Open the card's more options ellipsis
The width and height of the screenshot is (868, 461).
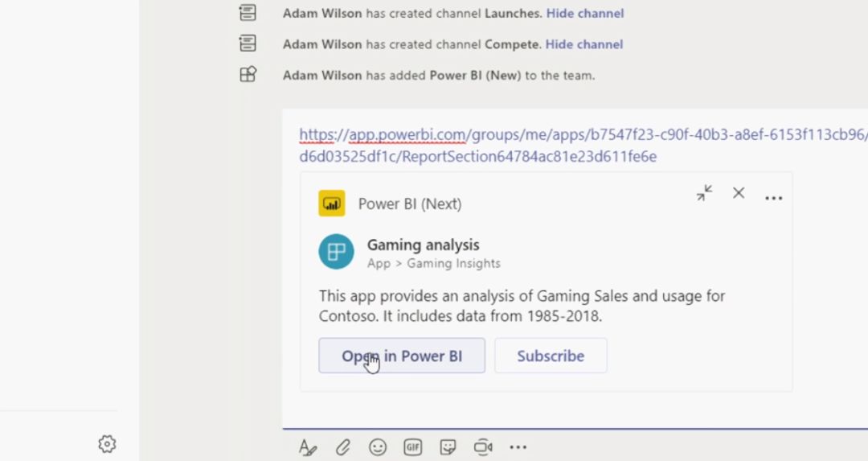(x=773, y=198)
